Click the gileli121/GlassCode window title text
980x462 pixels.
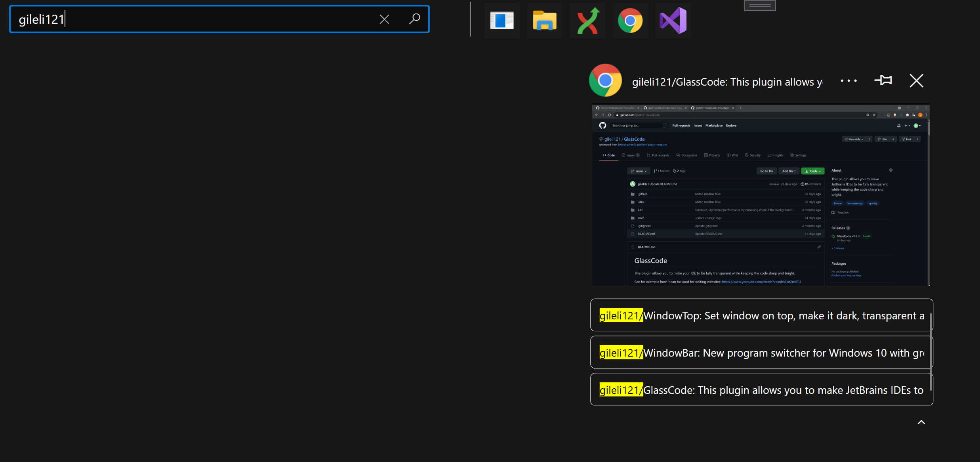click(727, 82)
